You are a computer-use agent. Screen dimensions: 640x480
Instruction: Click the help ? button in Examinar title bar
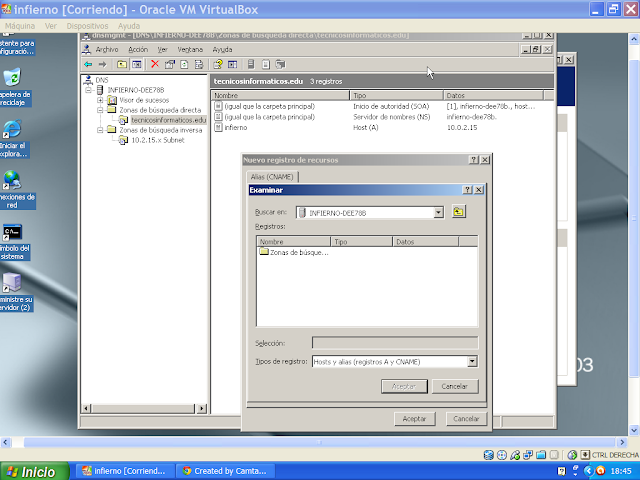tap(468, 190)
